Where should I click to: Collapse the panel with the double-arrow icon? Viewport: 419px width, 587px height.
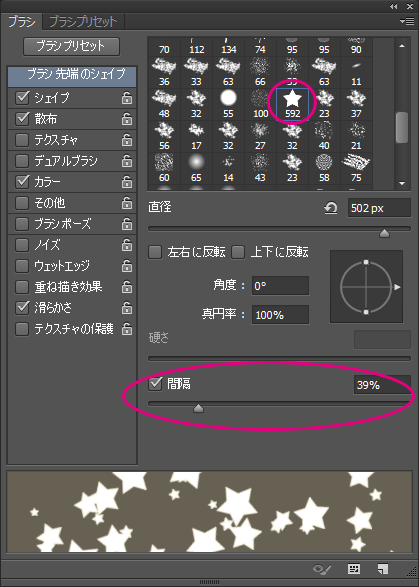393,6
